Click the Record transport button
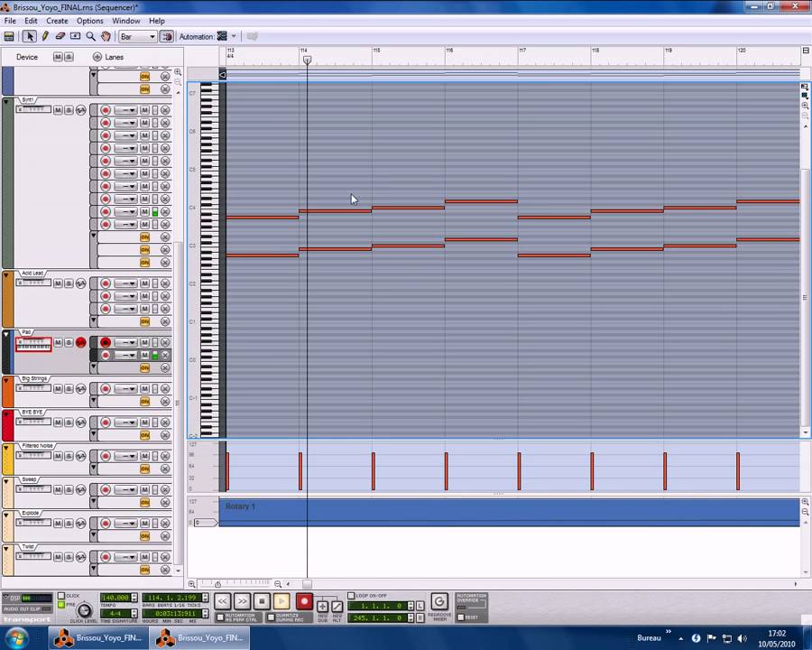 point(305,601)
